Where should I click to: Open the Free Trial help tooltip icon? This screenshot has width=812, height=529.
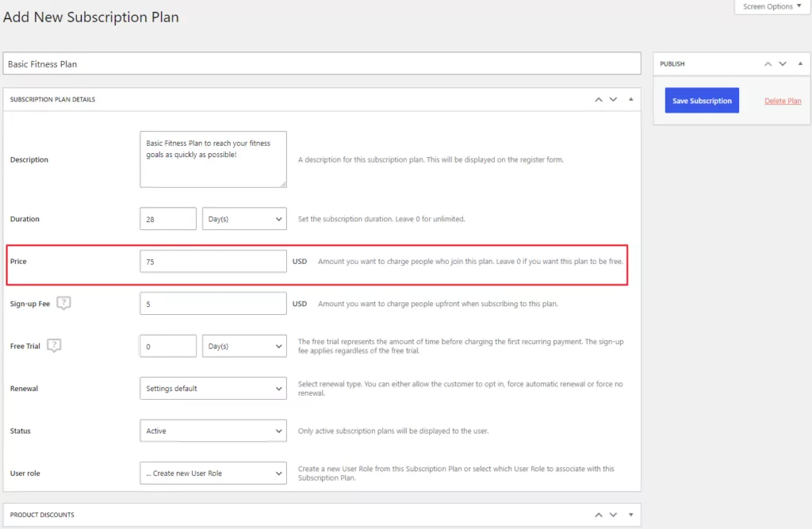coord(54,345)
